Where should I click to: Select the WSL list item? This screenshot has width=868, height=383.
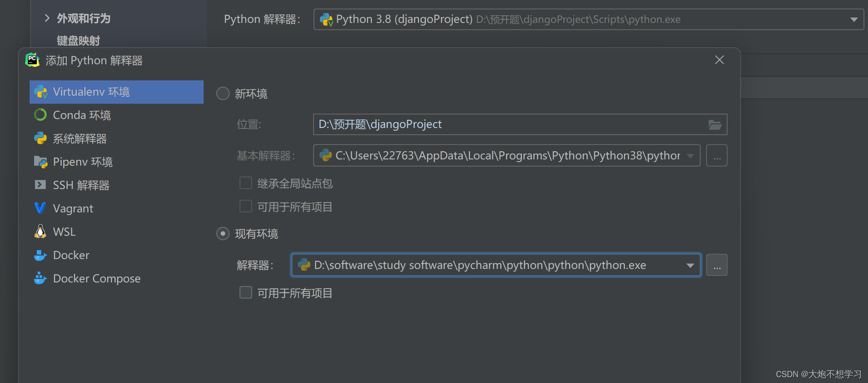coord(117,232)
